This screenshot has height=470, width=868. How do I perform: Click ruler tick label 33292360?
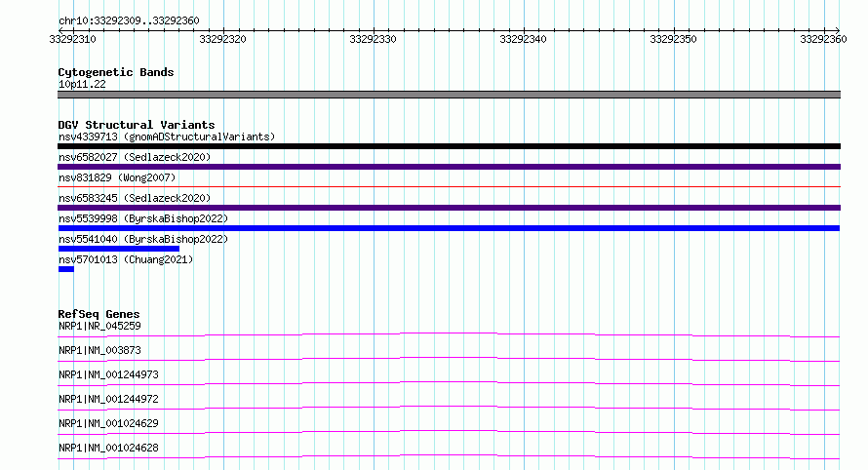823,39
